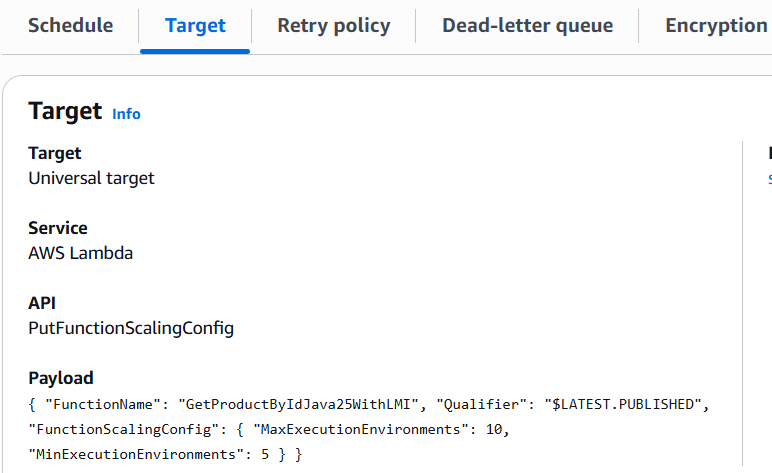772x473 pixels.
Task: Click the 'Payload' field label
Action: 61,378
